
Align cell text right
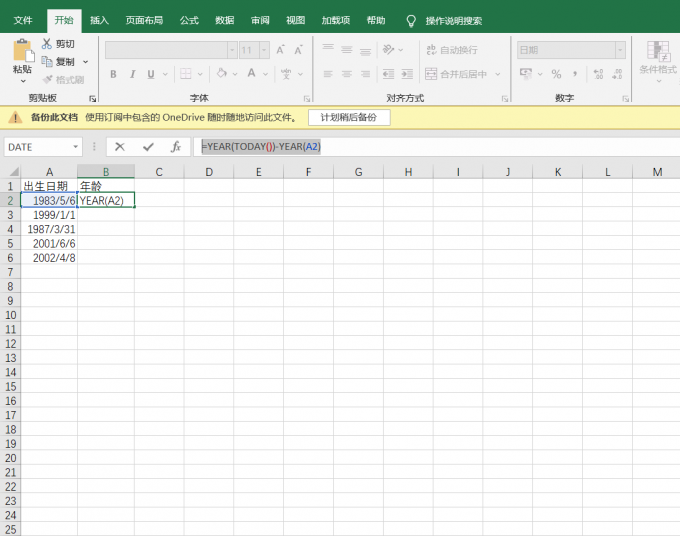coord(366,74)
